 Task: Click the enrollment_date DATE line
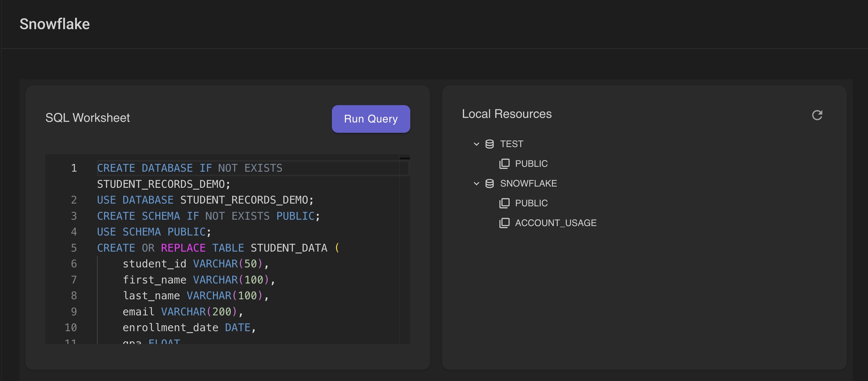point(189,328)
